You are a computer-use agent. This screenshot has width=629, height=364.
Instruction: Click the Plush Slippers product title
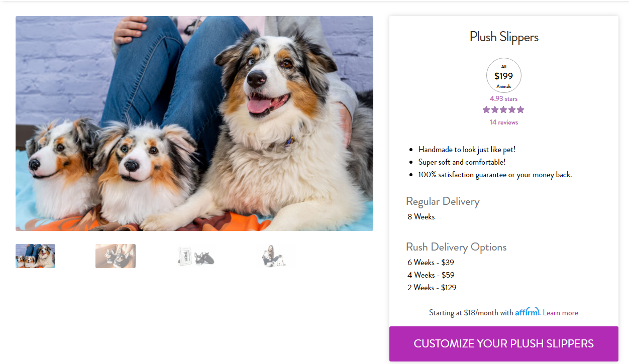504,37
